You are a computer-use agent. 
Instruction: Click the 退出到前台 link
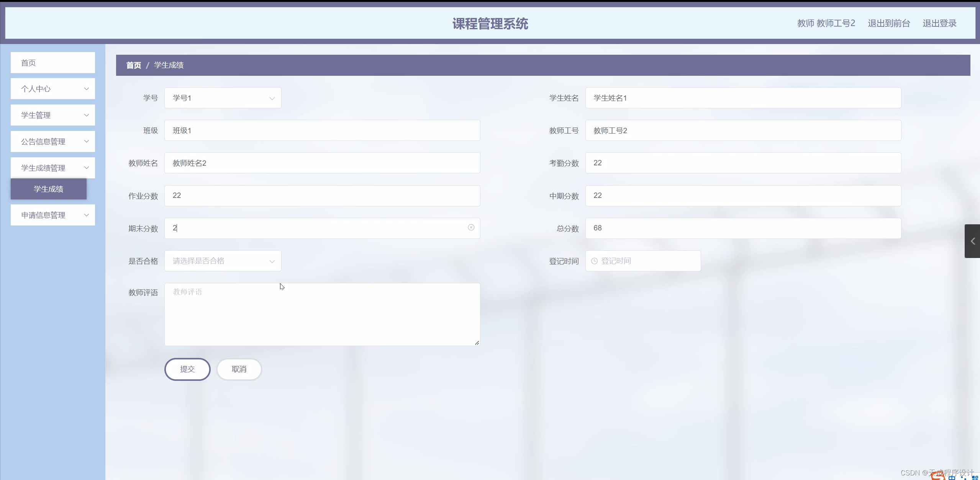click(888, 23)
